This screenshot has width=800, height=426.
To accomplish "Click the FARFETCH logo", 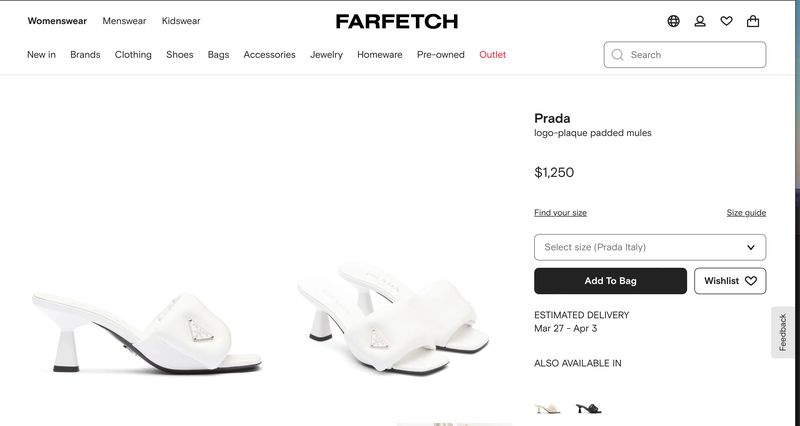I will (397, 21).
